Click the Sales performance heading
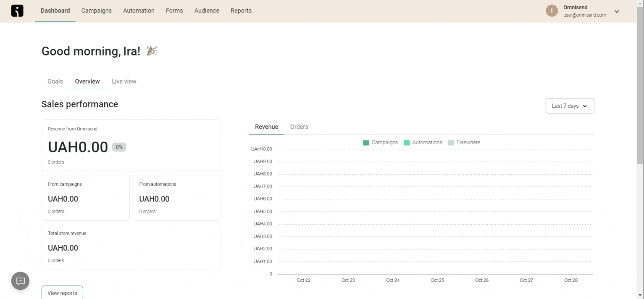The image size is (644, 299). click(80, 104)
